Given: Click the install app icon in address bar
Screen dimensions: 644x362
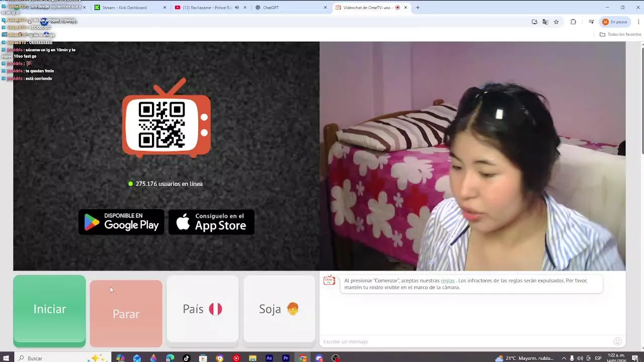Looking at the screenshot, I should coord(534,22).
